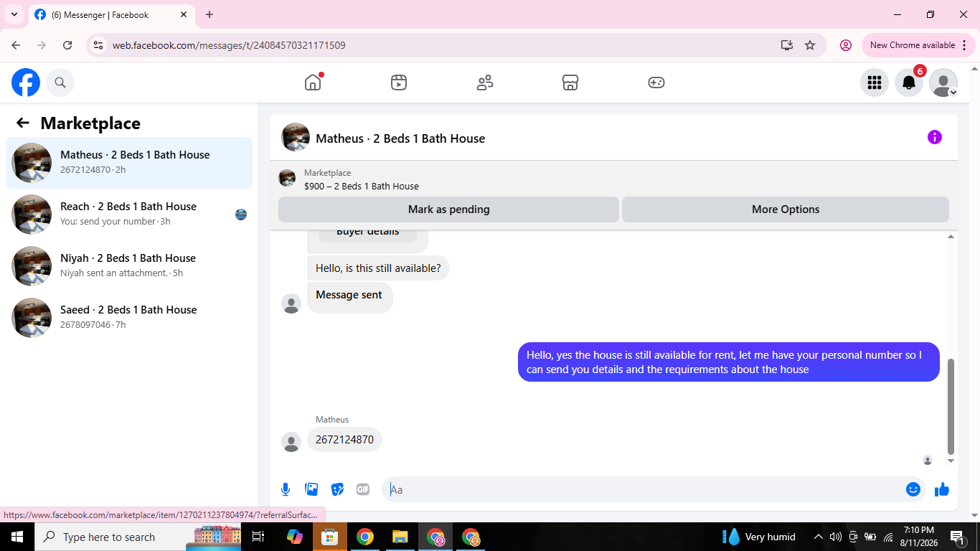Reload the page in Chrome
980x551 pixels.
(x=67, y=45)
